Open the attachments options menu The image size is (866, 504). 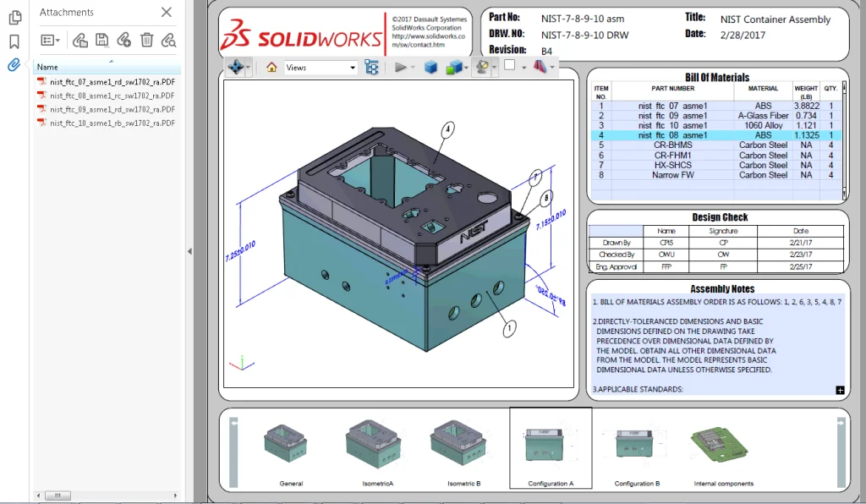click(x=48, y=40)
